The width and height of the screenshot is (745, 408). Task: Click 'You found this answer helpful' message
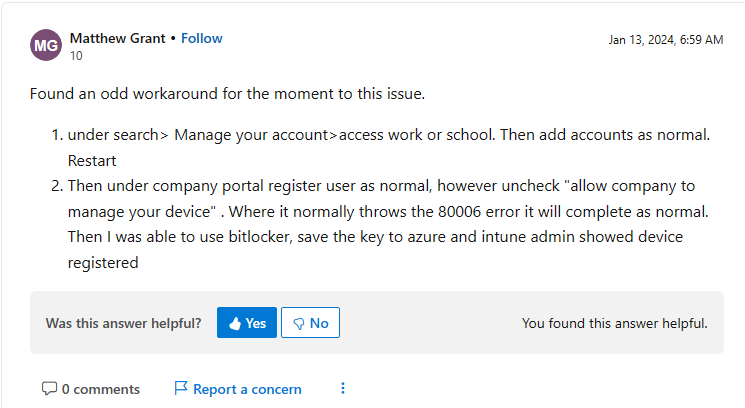pyautogui.click(x=614, y=323)
